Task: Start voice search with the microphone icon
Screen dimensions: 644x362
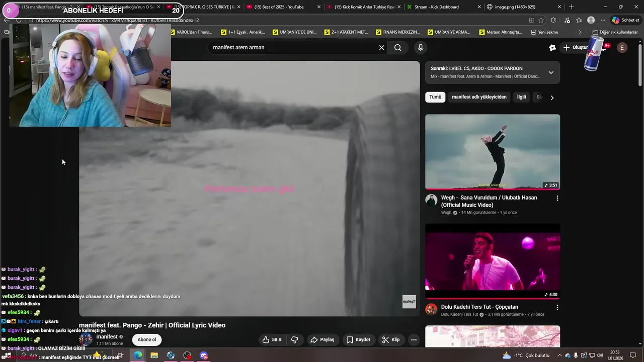Action: (421, 48)
